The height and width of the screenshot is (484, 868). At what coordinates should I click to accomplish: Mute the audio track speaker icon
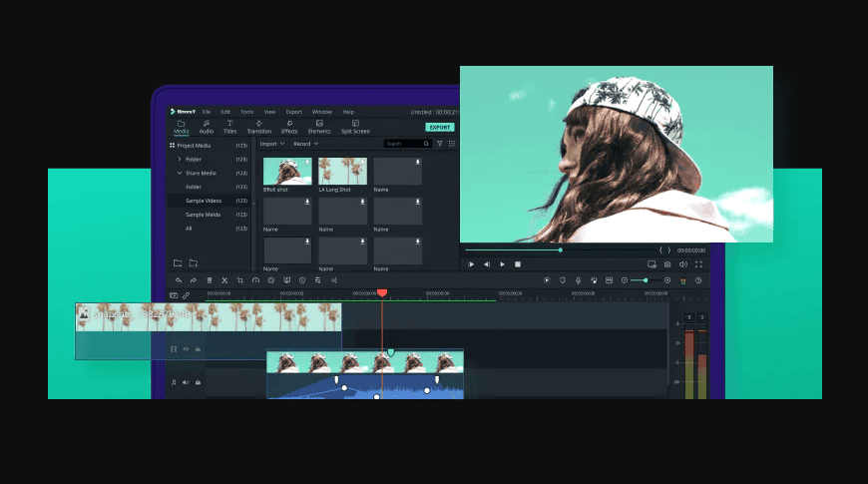[x=186, y=382]
